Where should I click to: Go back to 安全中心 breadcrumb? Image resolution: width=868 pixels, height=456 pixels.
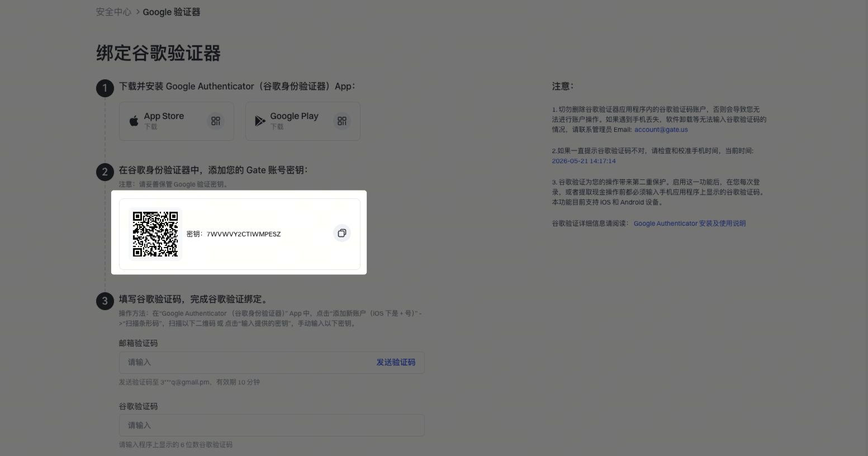point(113,12)
